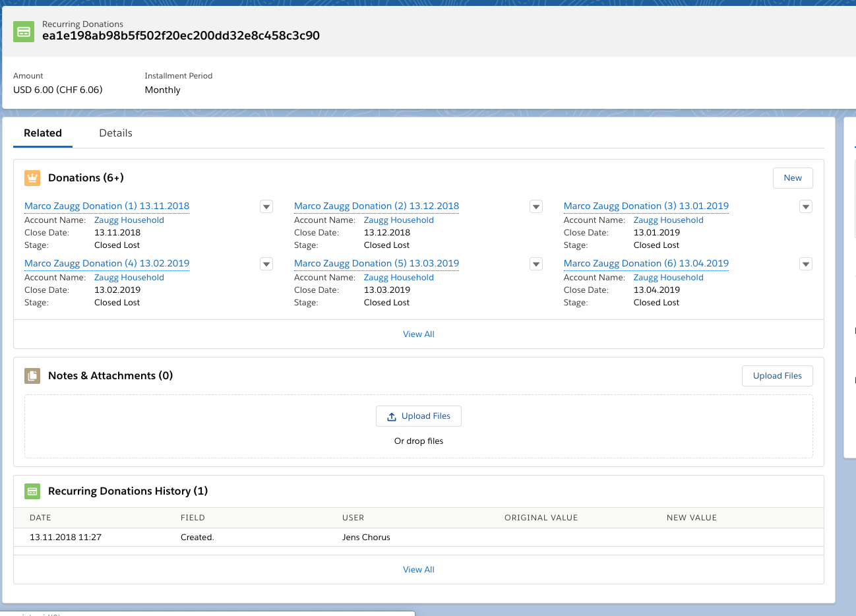Open action menu for Donation (5) 13.03.2019
This screenshot has height=616, width=856.
tap(536, 264)
